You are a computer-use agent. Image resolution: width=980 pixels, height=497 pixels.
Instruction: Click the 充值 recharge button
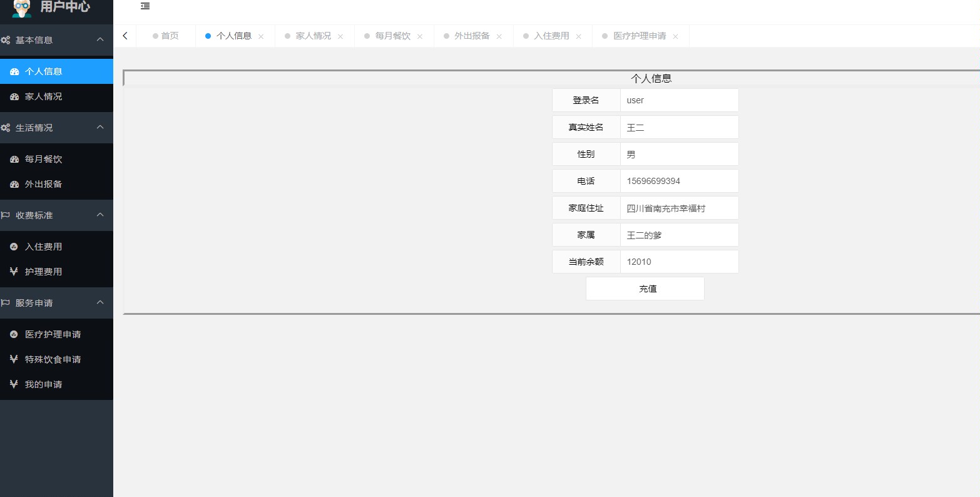tap(645, 289)
